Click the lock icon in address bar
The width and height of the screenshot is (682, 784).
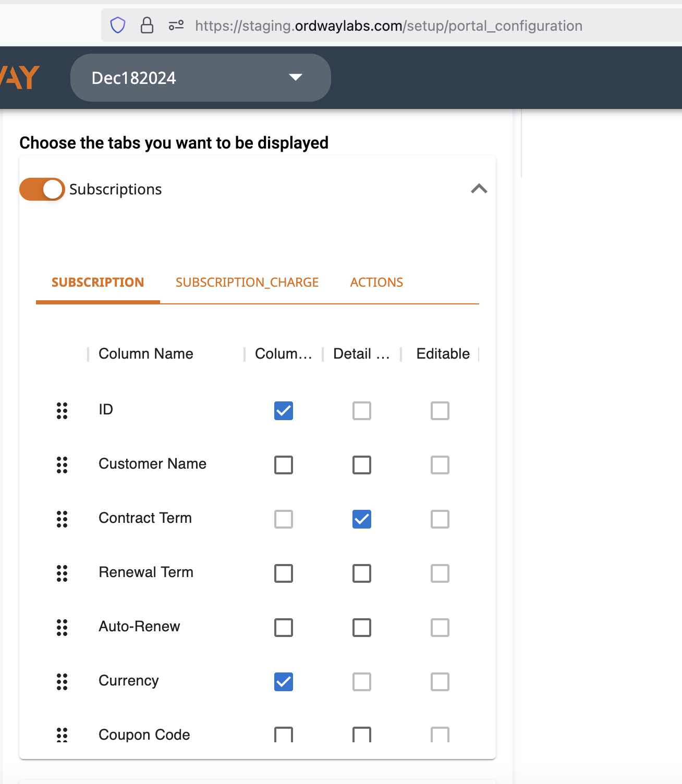click(x=147, y=25)
